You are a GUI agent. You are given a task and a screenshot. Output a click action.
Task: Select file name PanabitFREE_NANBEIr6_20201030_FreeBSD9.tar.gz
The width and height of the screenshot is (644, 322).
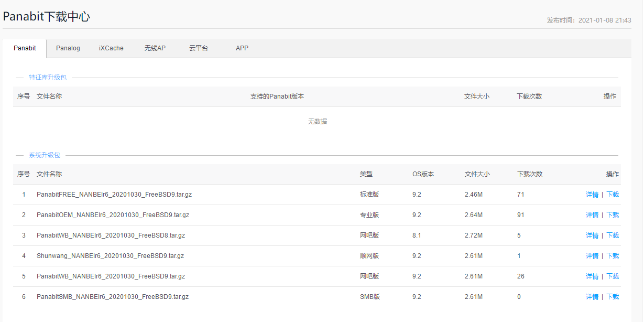[x=114, y=195]
